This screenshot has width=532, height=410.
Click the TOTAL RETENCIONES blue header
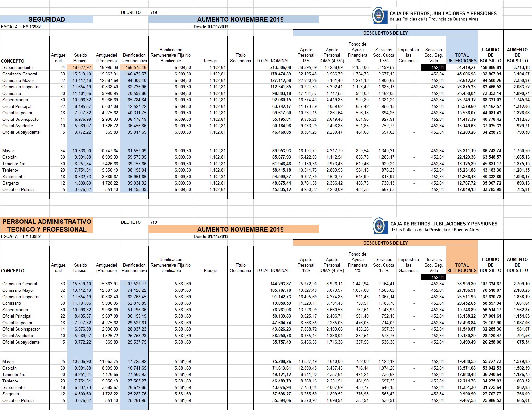[x=462, y=50]
